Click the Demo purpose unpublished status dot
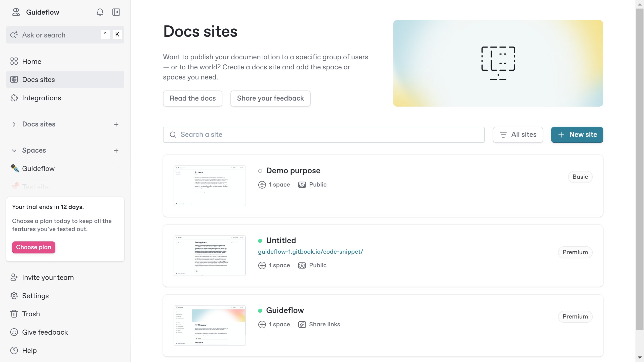 (260, 171)
